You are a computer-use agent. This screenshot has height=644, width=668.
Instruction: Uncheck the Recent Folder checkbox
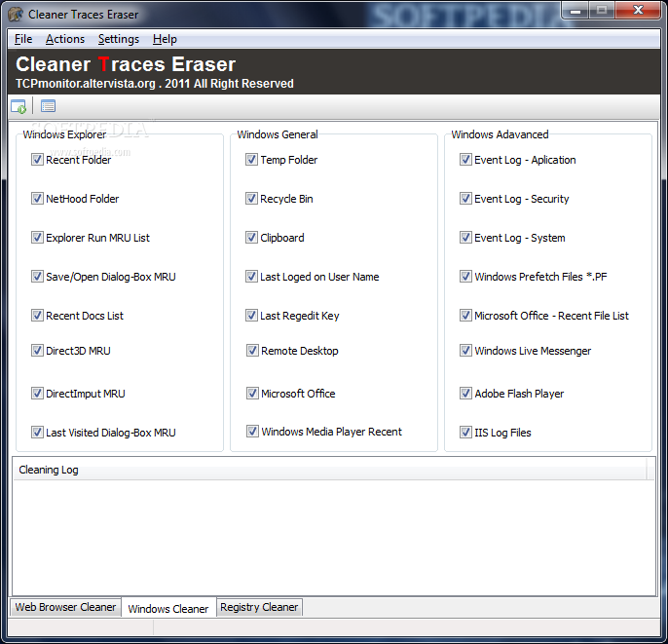[37, 160]
